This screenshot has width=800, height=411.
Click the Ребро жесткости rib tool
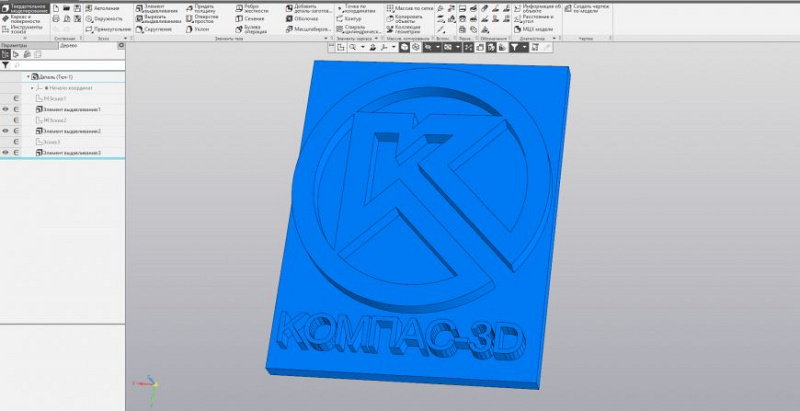pos(254,8)
